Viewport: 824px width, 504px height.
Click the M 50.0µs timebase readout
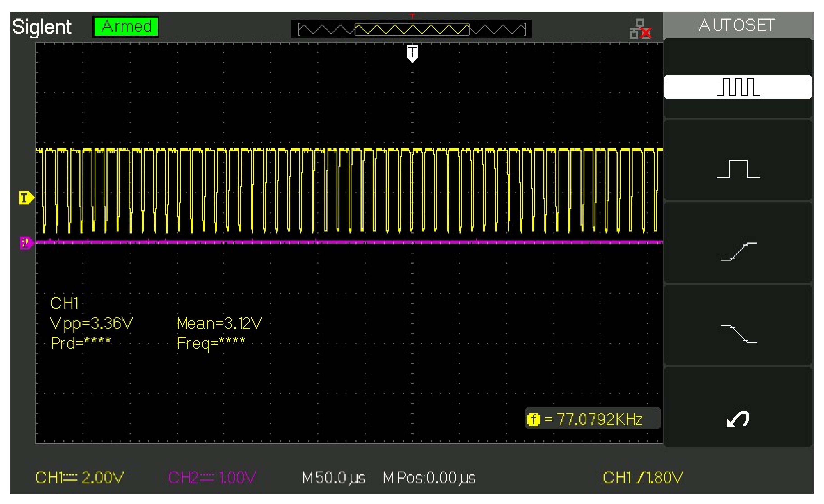333,478
